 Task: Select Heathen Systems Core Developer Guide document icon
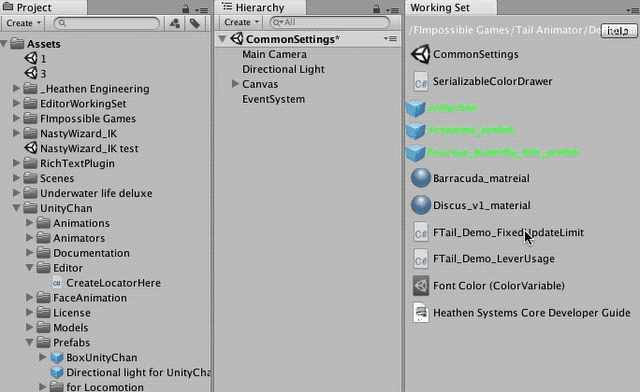(x=420, y=313)
